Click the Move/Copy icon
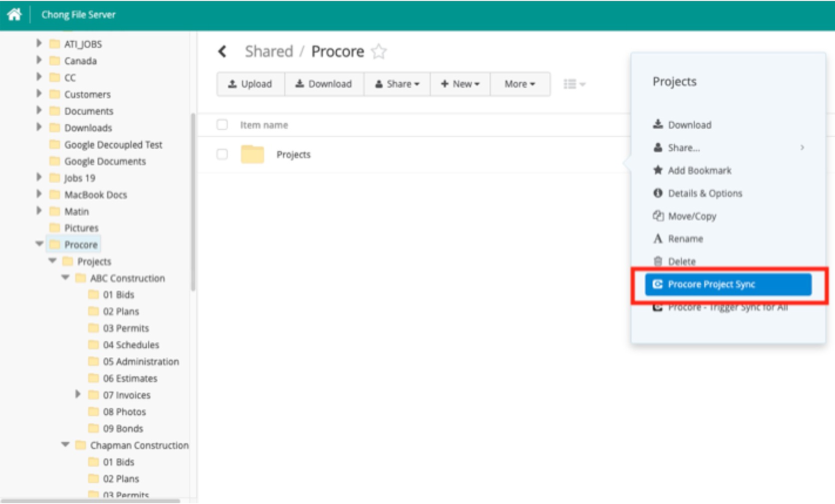The width and height of the screenshot is (835, 504). 658,216
